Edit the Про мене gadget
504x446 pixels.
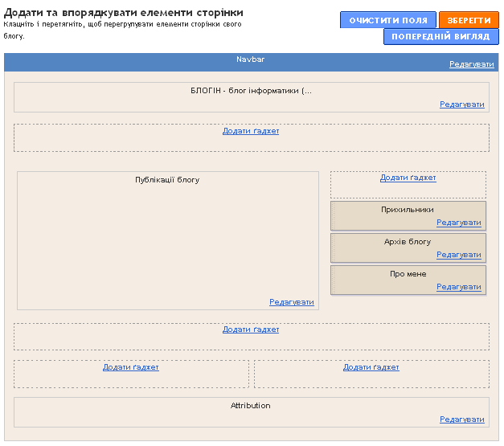(x=459, y=287)
